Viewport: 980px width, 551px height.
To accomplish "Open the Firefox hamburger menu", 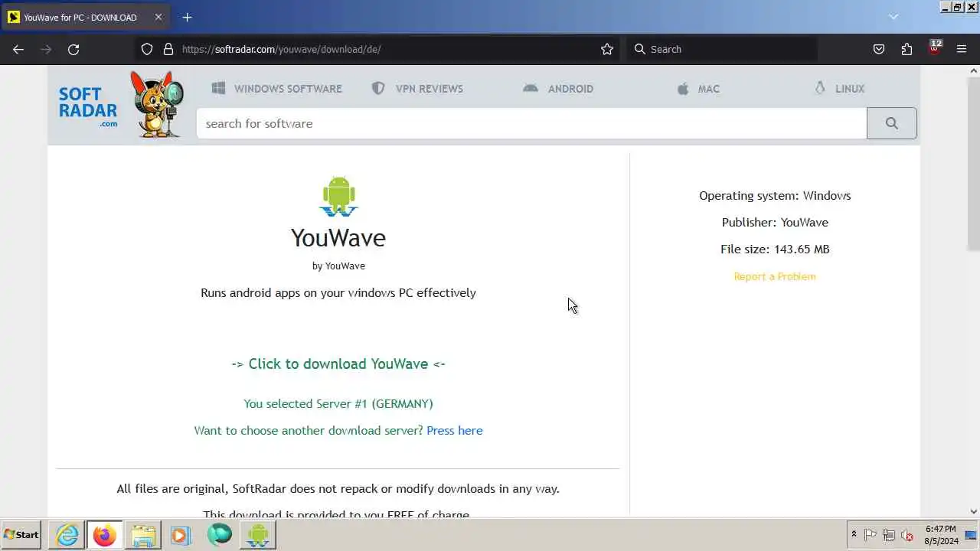I will 962,49.
